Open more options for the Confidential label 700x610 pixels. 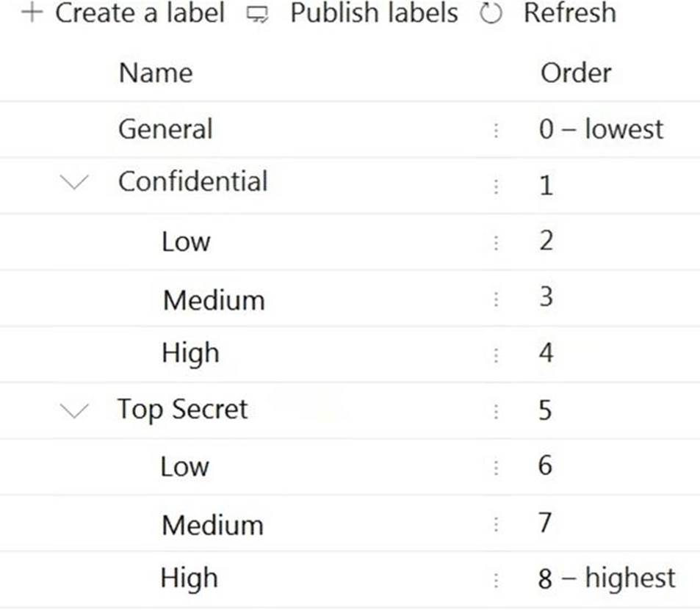[496, 186]
